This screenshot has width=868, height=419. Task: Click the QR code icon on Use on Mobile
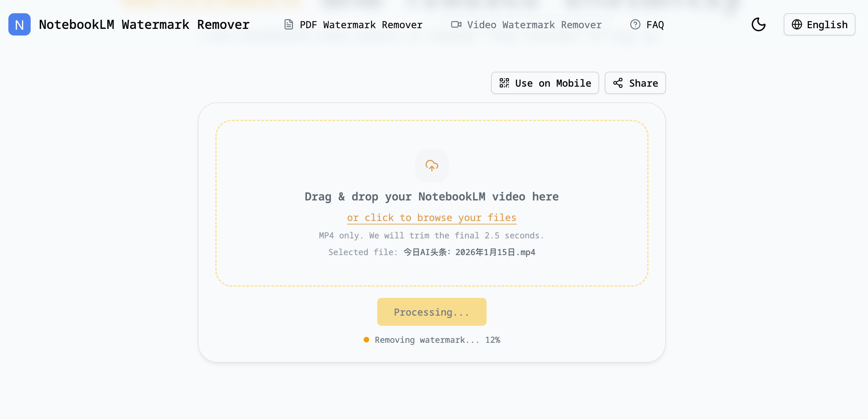coord(505,83)
